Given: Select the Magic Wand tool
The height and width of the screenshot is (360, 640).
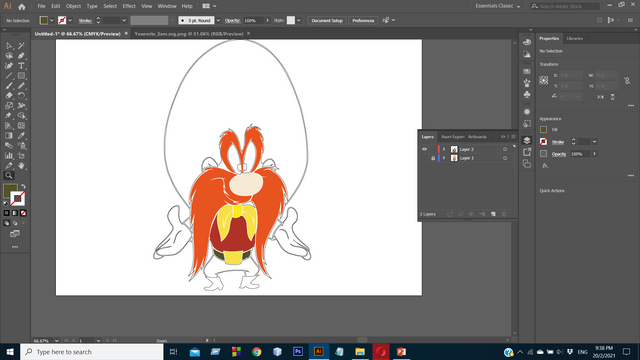Looking at the screenshot, I should click(x=21, y=46).
